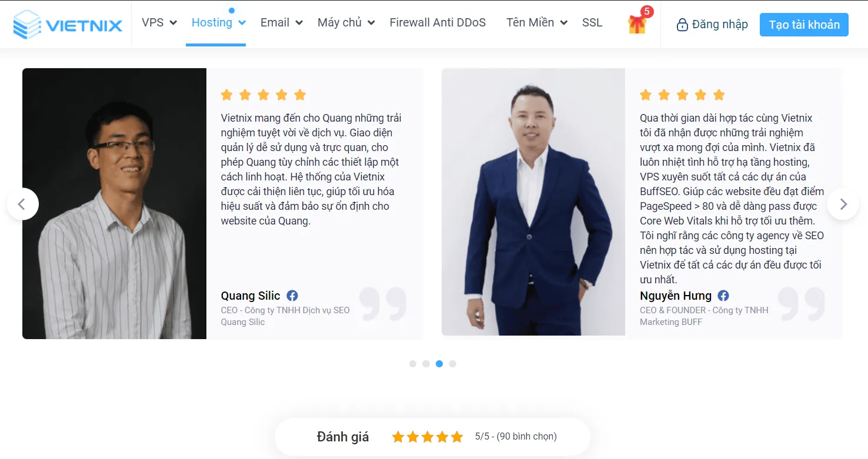The height and width of the screenshot is (459, 868).
Task: Select the second carousel dot
Action: point(426,364)
